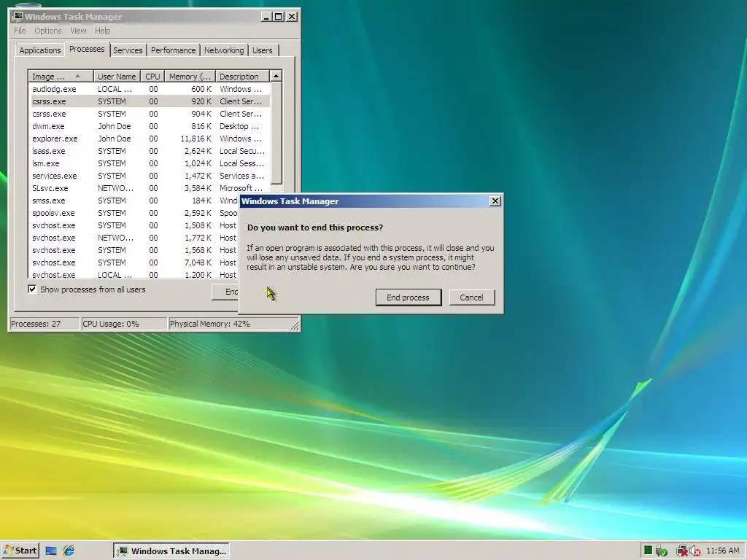Viewport: 747px width, 560px height.
Task: Cancel the end process dialog
Action: 472,297
